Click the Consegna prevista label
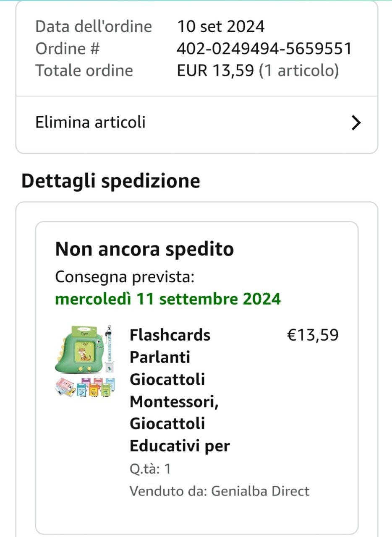Image resolution: width=392 pixels, height=537 pixels. pos(125,277)
